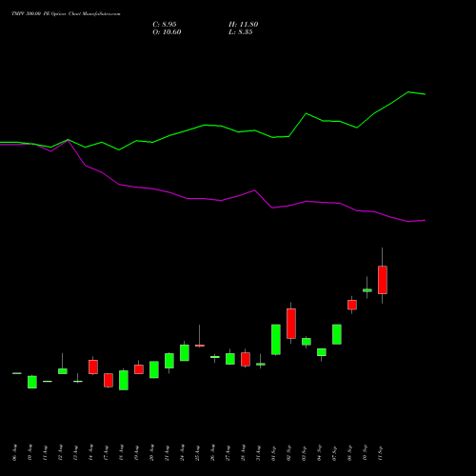This screenshot has width=476, height=476.
Task: Click the purple indicator line's right end
Action: [425, 220]
